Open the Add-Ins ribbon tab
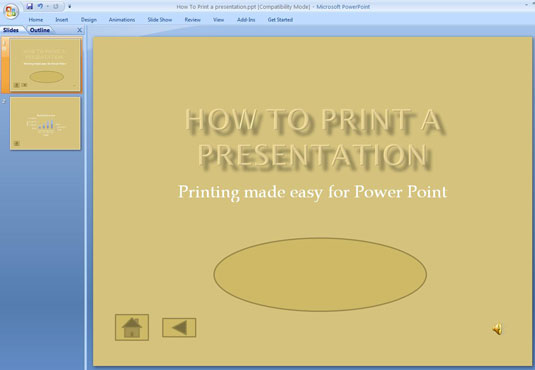 (x=246, y=20)
